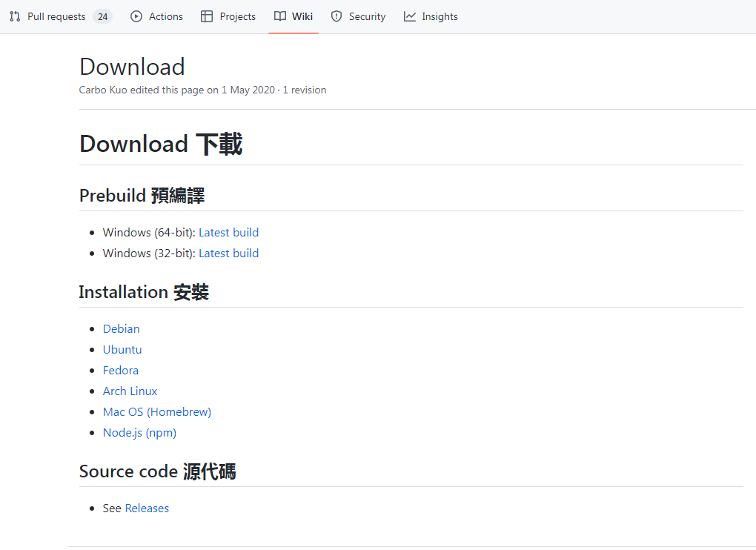This screenshot has width=756, height=550.
Task: Click the 1 revision history text
Action: [x=304, y=90]
